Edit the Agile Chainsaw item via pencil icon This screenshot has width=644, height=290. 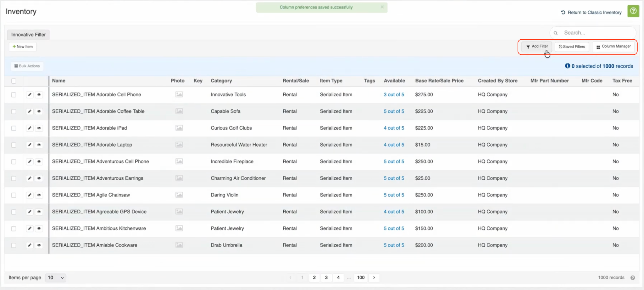[30, 195]
